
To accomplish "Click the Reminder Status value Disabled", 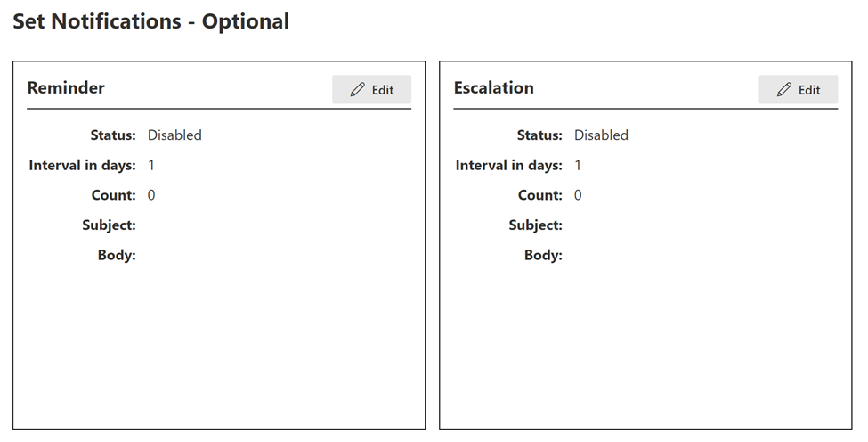I will tap(174, 135).
